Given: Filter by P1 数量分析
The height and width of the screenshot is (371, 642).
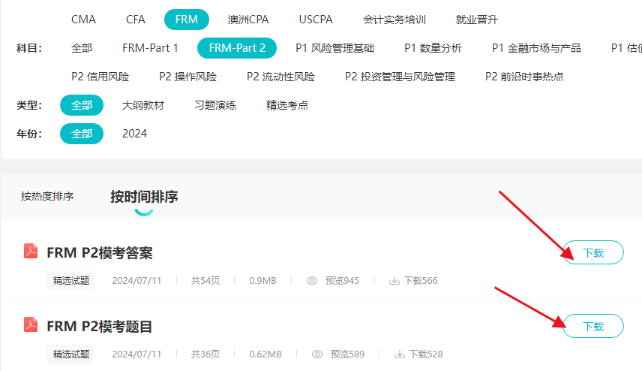Looking at the screenshot, I should click(433, 48).
